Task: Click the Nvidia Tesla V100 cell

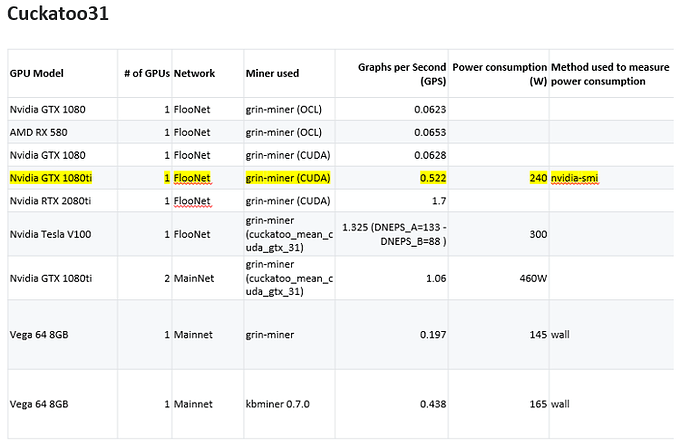Action: [50, 235]
